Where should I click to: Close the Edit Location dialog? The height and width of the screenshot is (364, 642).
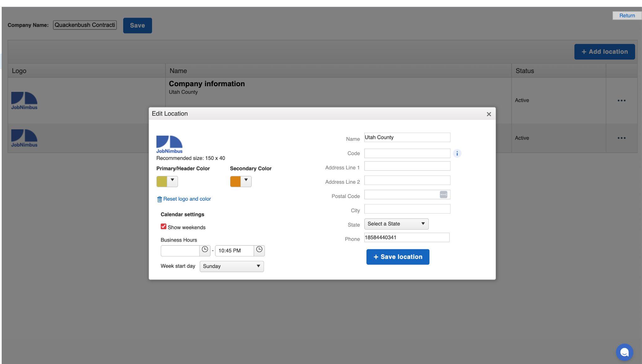489,114
